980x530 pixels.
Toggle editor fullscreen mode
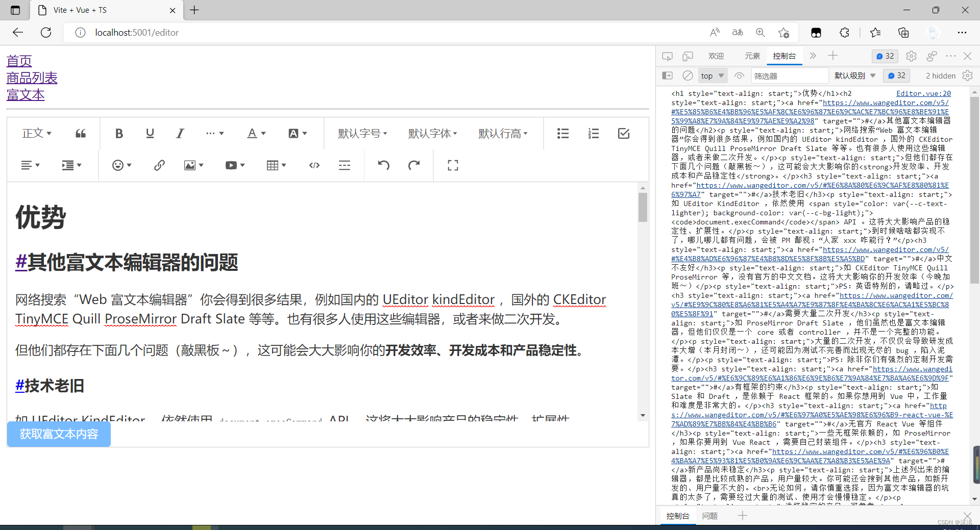click(x=453, y=165)
